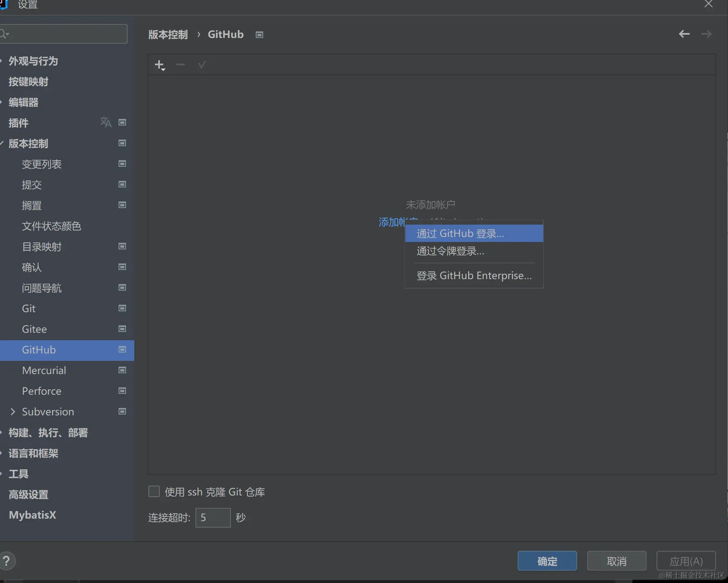The image size is (728, 583).
Task: Expand the 构建、执行、部署 section
Action: point(1,432)
